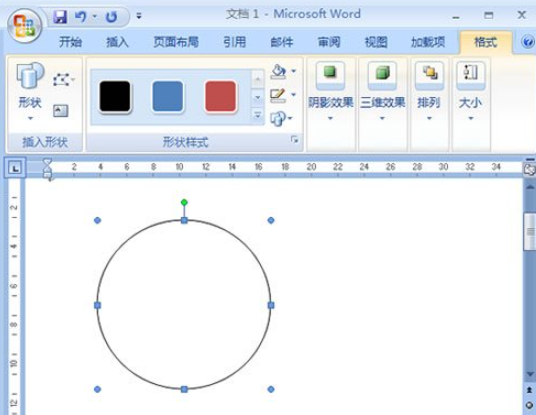Click the Office button logo

24,26
